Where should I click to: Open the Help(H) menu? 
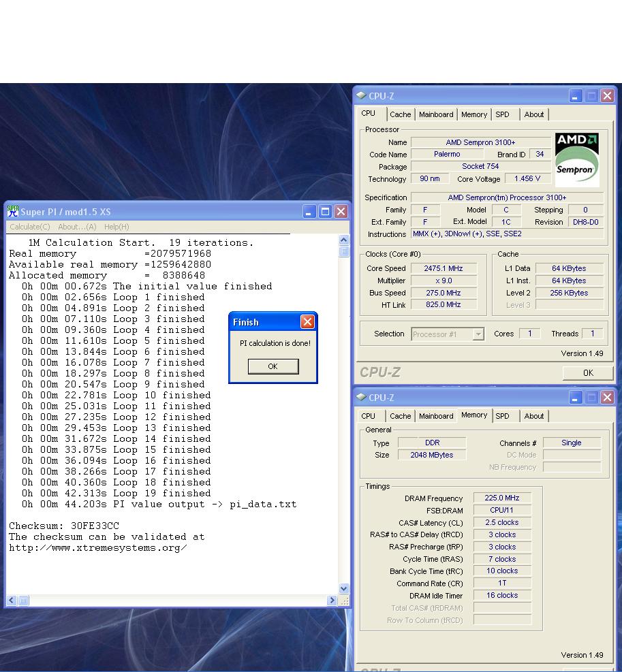(x=116, y=227)
